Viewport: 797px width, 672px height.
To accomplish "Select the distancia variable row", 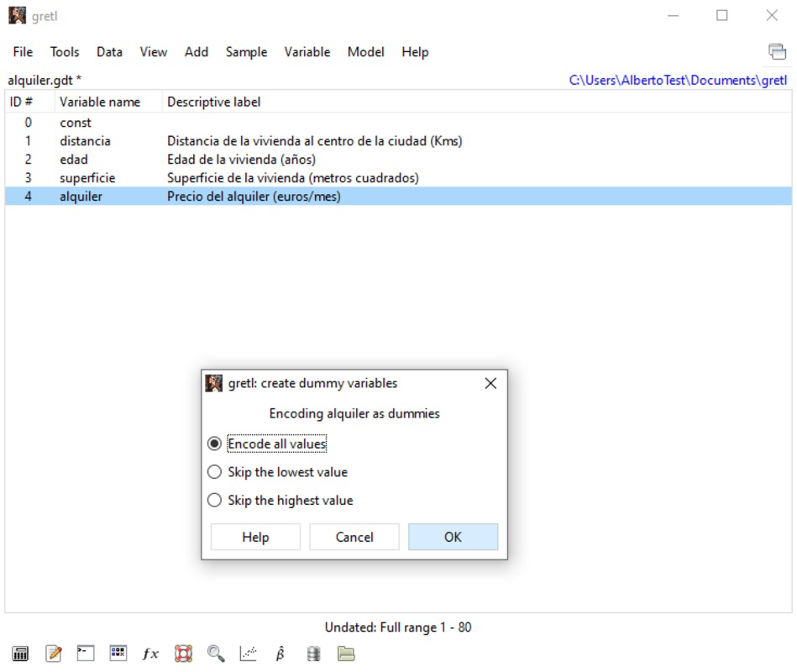I will [x=398, y=141].
